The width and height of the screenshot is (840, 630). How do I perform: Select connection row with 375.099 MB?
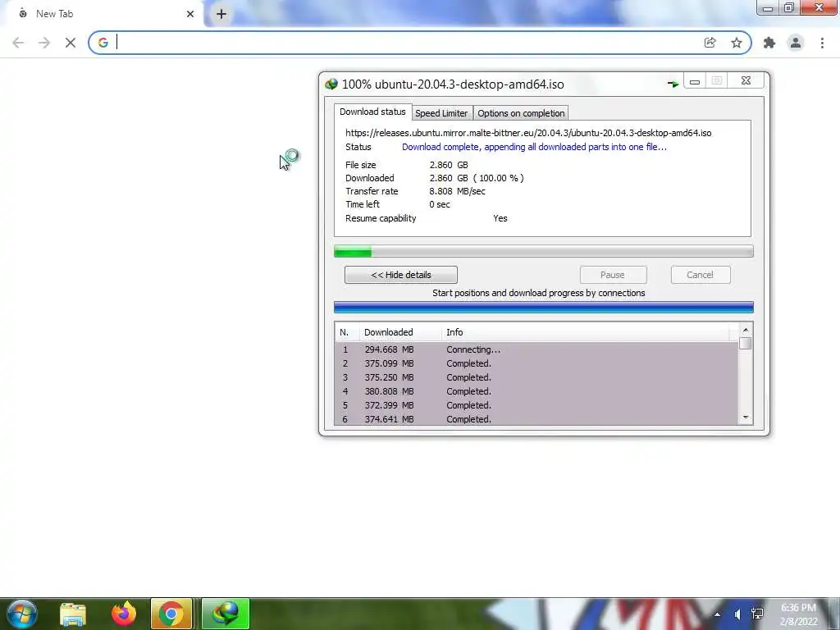536,363
